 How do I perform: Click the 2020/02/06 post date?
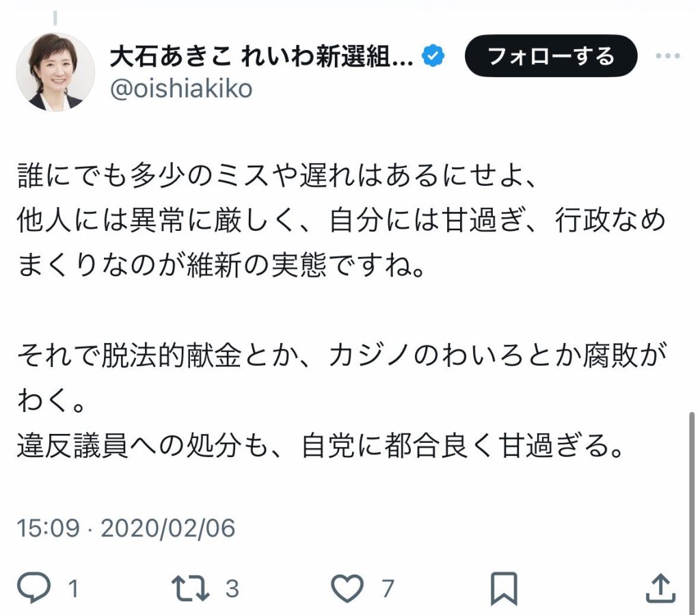point(167,528)
